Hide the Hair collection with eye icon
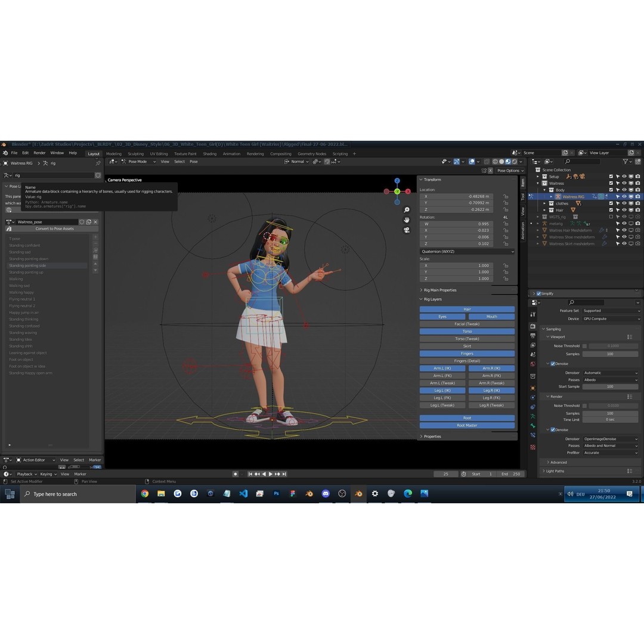The width and height of the screenshot is (644, 644). click(x=624, y=210)
